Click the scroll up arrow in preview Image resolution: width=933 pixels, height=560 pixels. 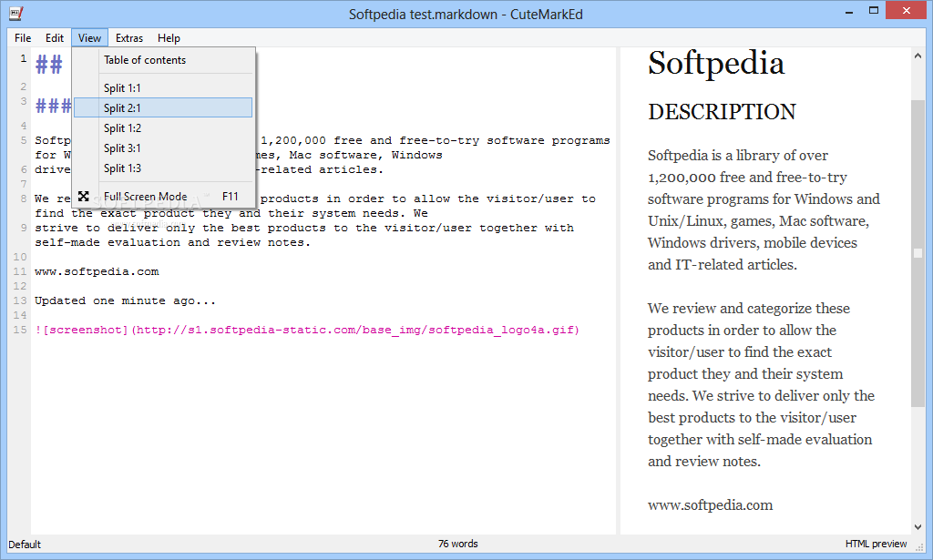[918, 56]
